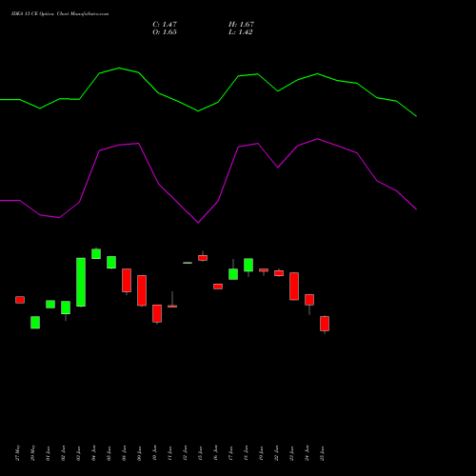The image size is (476, 476).
Task: Select the 01 Jun date label
Action: [x=49, y=453]
